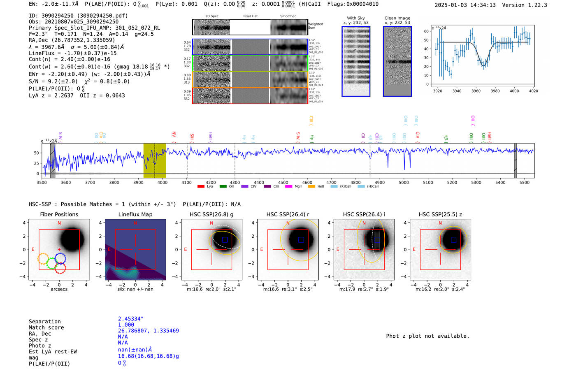Click 'm:17.9 re:2.7" s:1.9"' under i image
The width and height of the screenshot is (576, 392).
pyautogui.click(x=364, y=289)
